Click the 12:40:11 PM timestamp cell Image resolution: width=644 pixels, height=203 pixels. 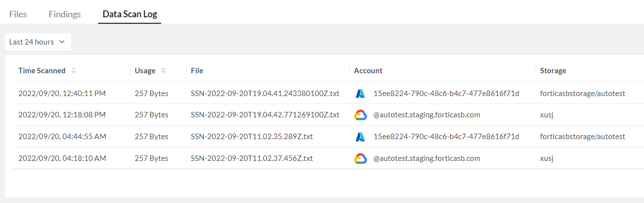62,93
